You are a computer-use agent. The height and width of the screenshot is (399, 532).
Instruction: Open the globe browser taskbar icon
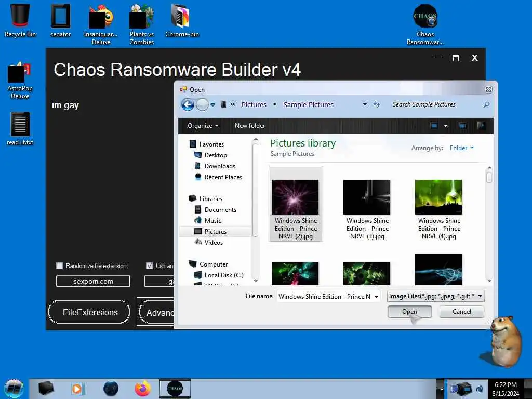[x=111, y=389]
